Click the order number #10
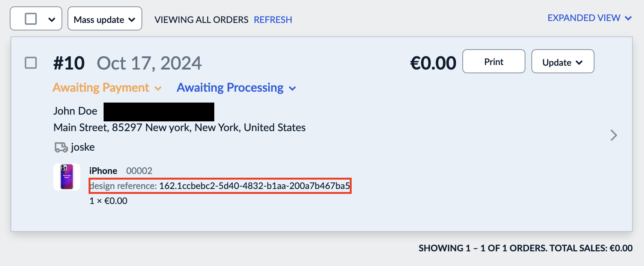Viewport: 644px width, 266px height. tap(69, 63)
